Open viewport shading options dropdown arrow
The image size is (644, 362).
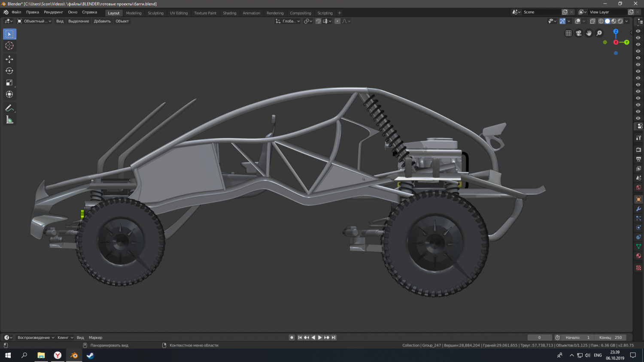627,21
